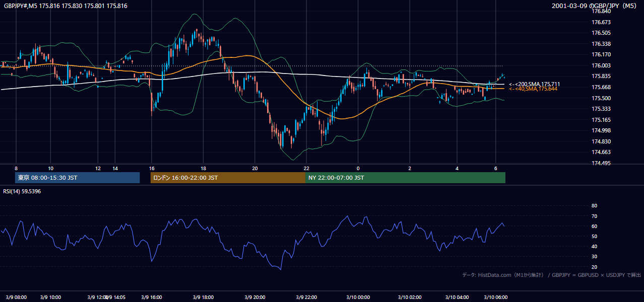
Task: Click hour label 10 under price chart
Action: [x=50, y=168]
